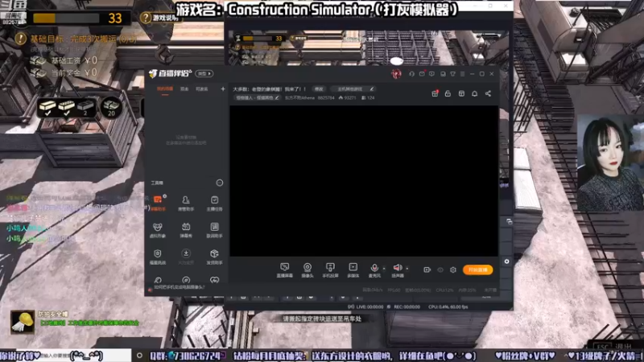Expand speaker options arrow
The height and width of the screenshot is (362, 644).
tap(407, 269)
